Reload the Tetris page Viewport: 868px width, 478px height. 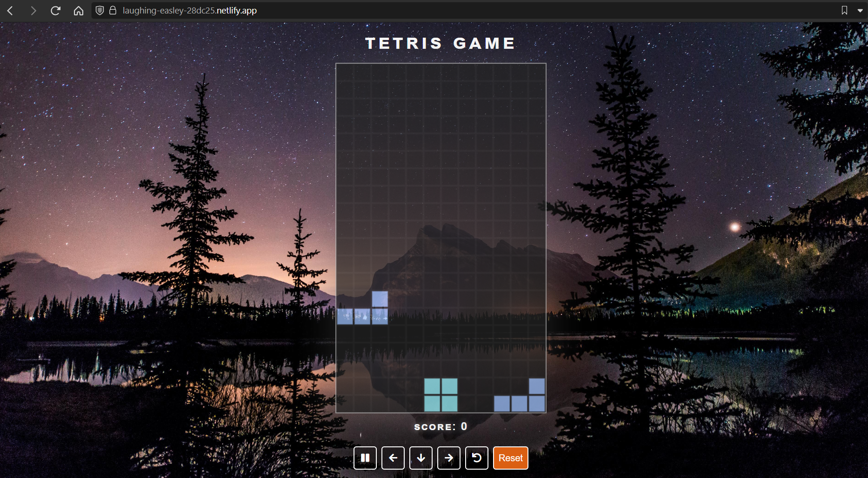(x=55, y=10)
